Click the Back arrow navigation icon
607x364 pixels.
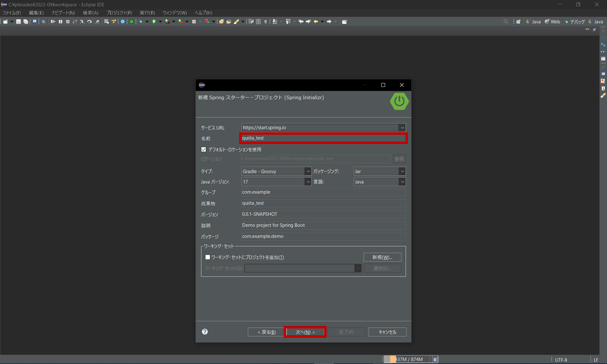pos(316,21)
